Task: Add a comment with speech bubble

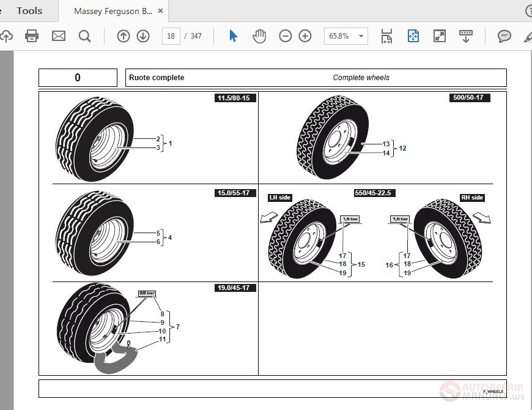Action: point(504,36)
